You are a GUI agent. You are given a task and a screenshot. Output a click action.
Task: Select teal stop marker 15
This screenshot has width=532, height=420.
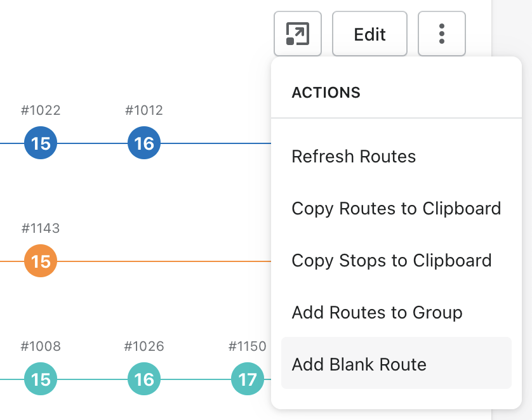pyautogui.click(x=41, y=379)
